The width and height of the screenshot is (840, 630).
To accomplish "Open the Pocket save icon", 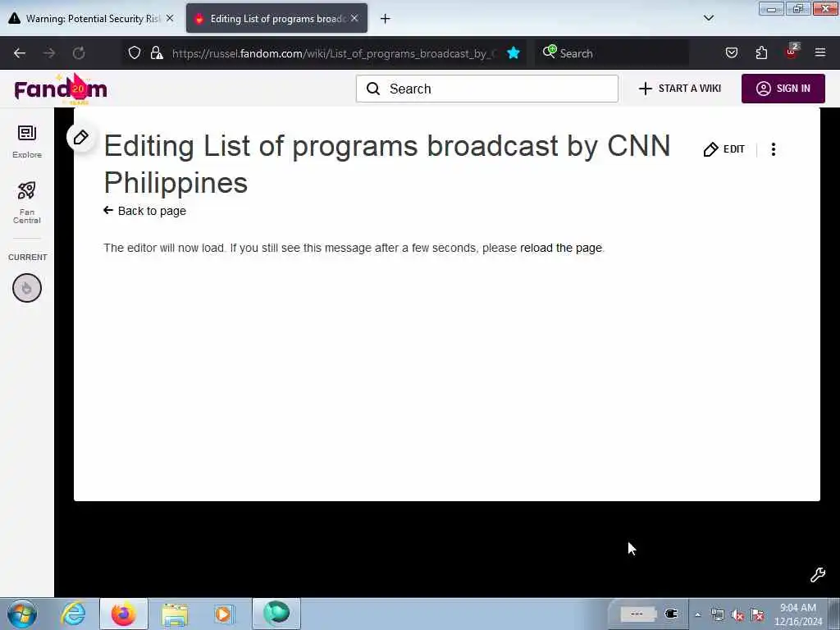I will coord(731,53).
